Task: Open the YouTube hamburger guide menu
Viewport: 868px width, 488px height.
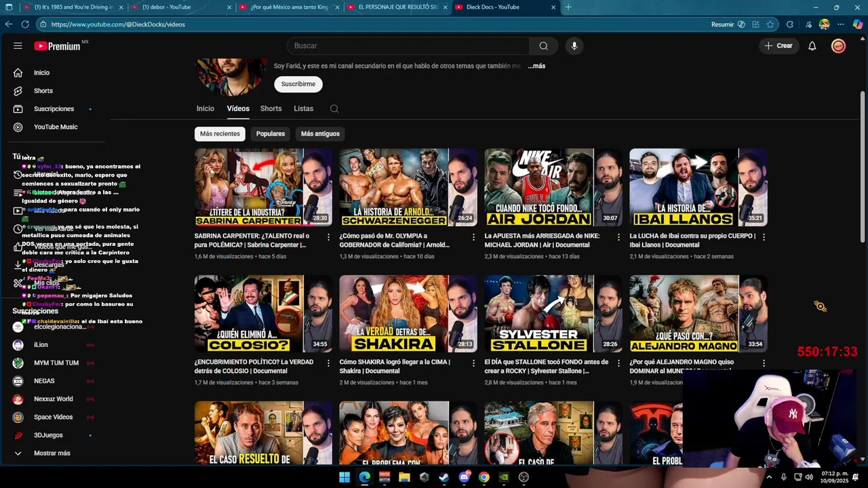Action: click(18, 45)
